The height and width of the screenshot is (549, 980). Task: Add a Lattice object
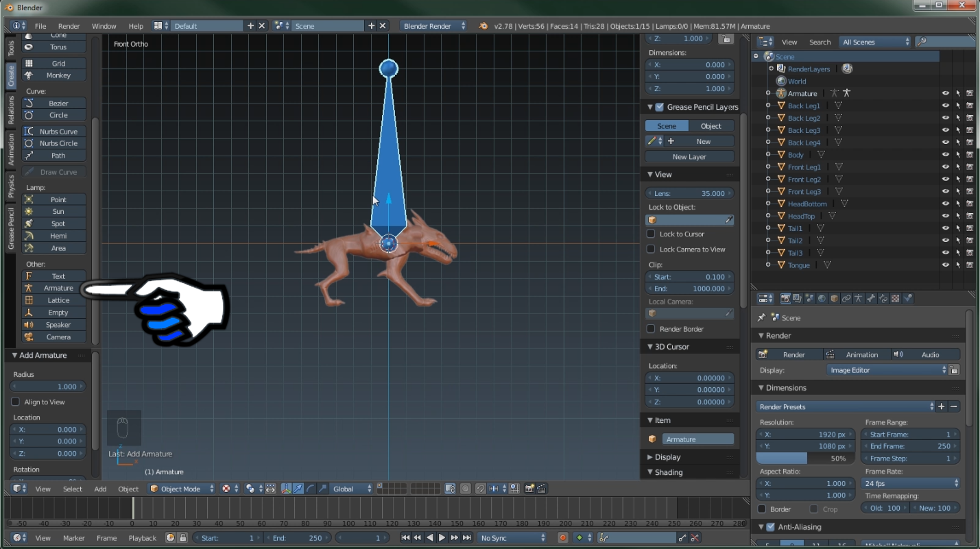[54, 300]
